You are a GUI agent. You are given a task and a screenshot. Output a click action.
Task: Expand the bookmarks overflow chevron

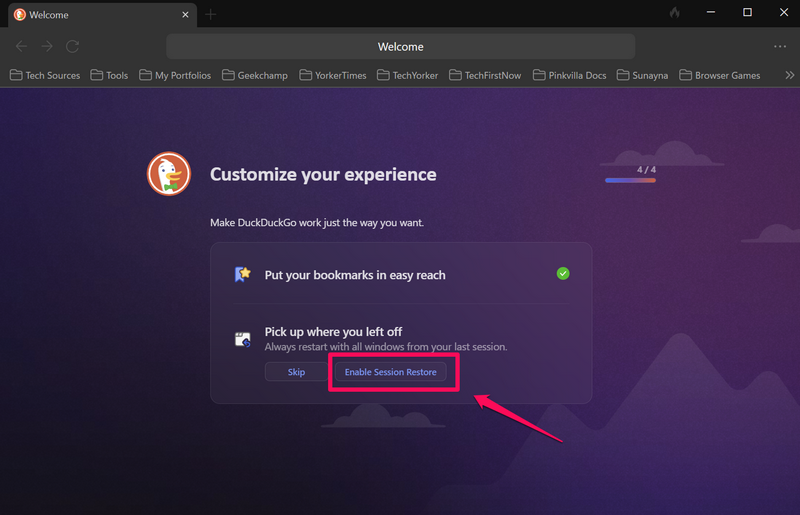[789, 75]
